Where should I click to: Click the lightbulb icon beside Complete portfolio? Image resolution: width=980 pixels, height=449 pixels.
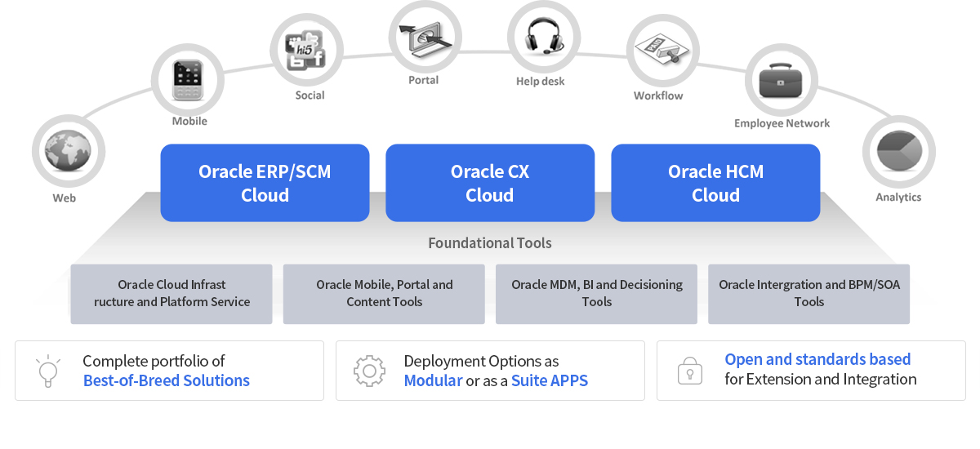(49, 371)
